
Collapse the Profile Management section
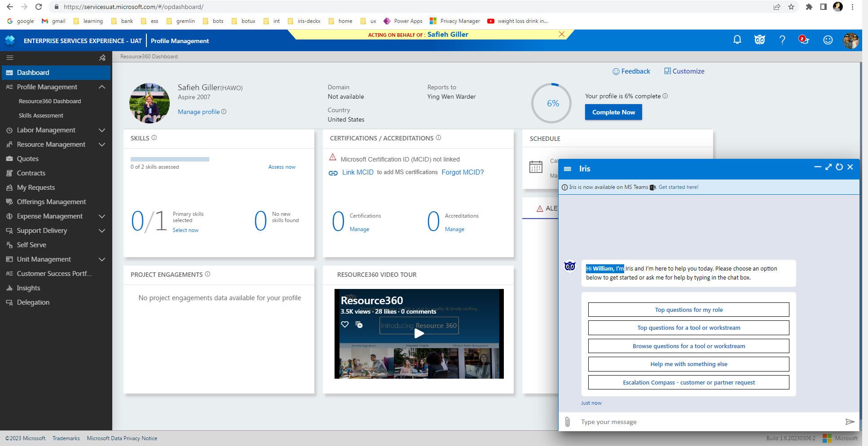[x=102, y=87]
